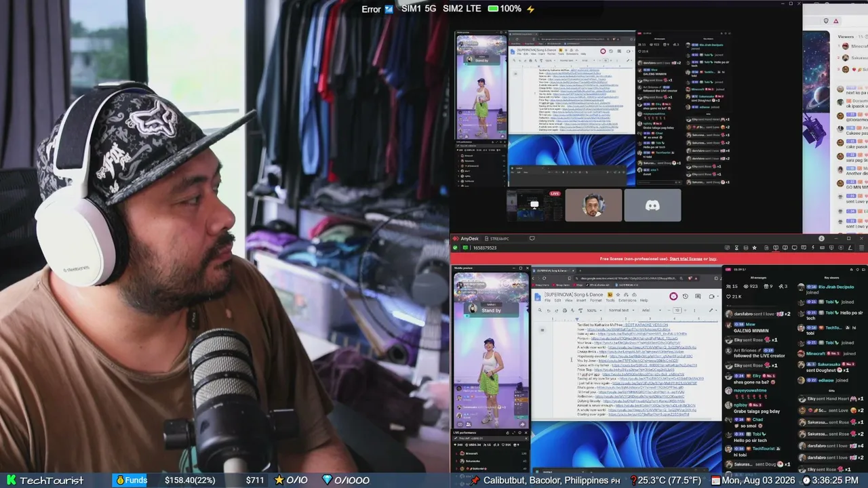Open version history clock icon in AnyDesk Google Doc

[x=685, y=296]
